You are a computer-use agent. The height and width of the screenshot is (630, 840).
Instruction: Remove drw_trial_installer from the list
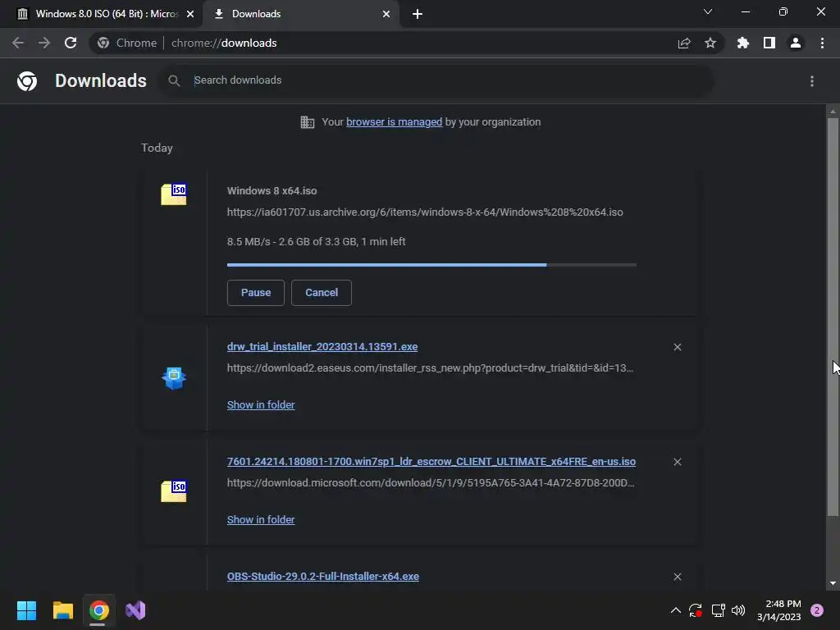[677, 347]
